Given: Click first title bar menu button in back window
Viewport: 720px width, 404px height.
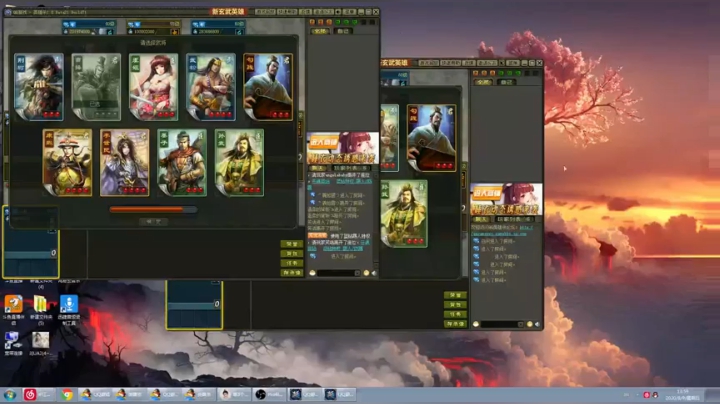Looking at the screenshot, I should point(428,63).
